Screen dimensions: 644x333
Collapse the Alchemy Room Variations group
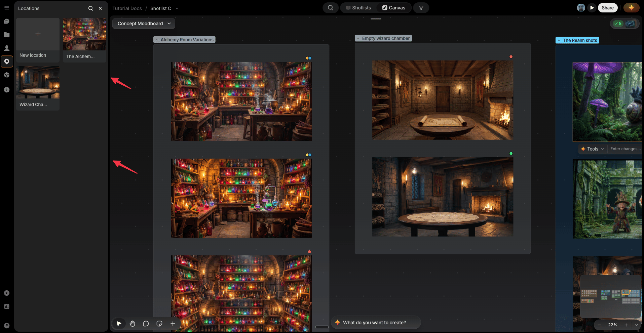coord(157,40)
